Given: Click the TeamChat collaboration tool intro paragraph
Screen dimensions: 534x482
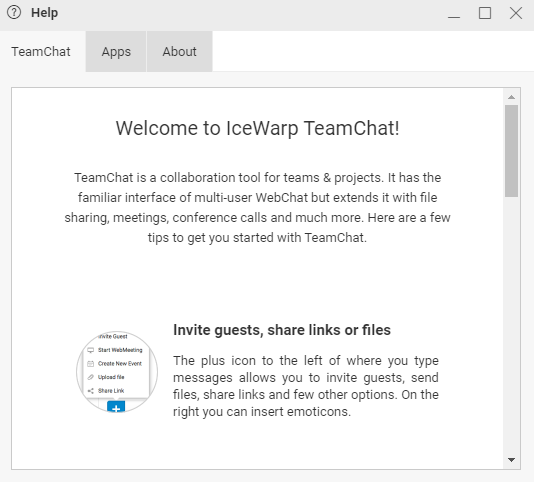Looking at the screenshot, I should 257,207.
